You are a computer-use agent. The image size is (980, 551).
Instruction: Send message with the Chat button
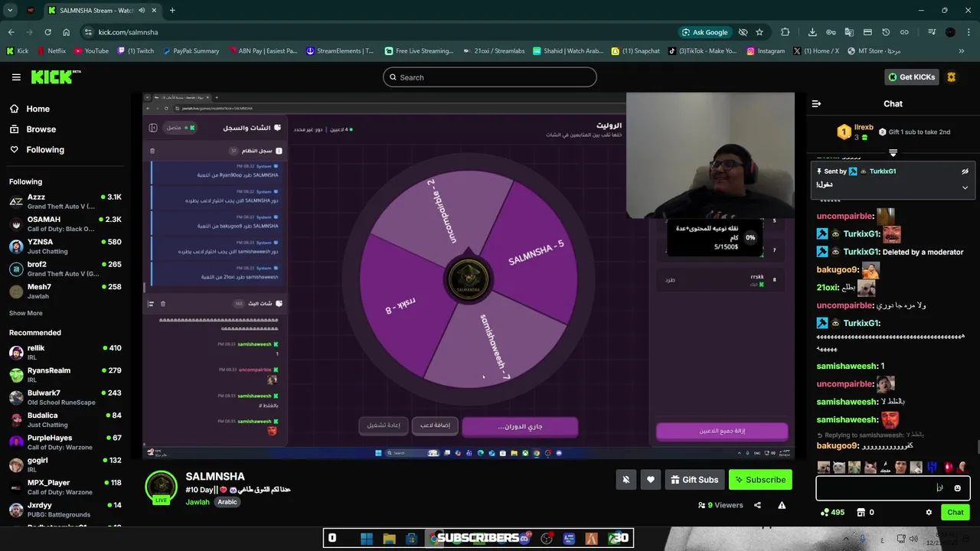[x=955, y=513]
